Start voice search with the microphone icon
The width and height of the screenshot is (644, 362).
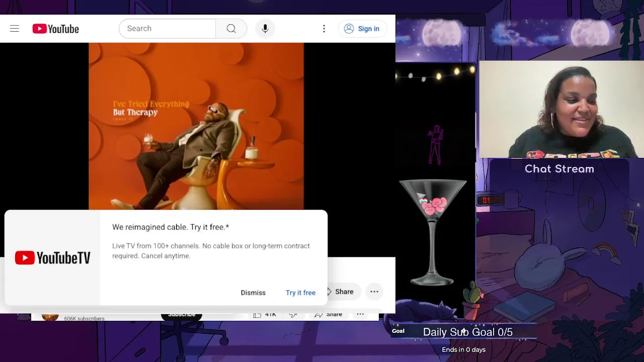(265, 29)
